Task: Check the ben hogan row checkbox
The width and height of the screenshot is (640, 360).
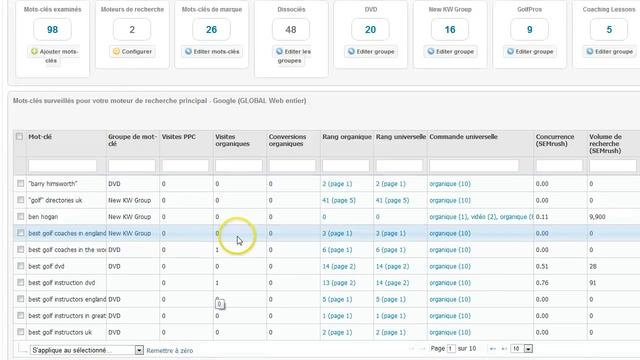Action: coord(20,216)
